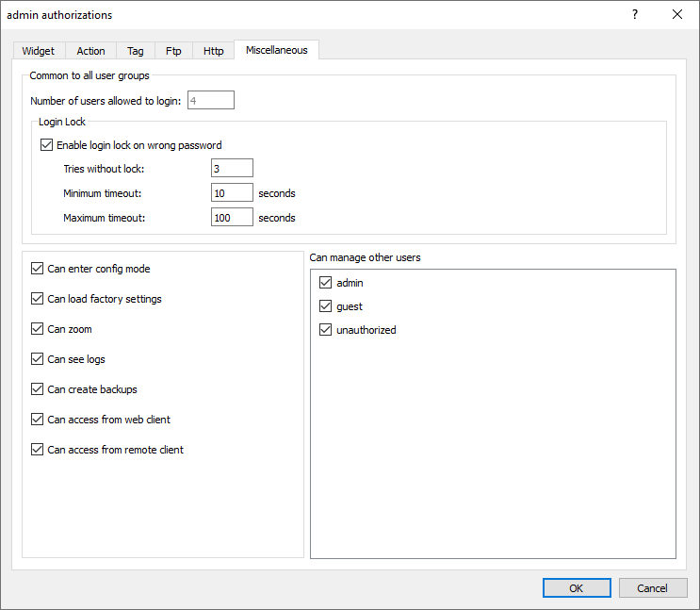This screenshot has height=610, width=700.
Task: Edit the Minimum timeout field
Action: [x=232, y=193]
